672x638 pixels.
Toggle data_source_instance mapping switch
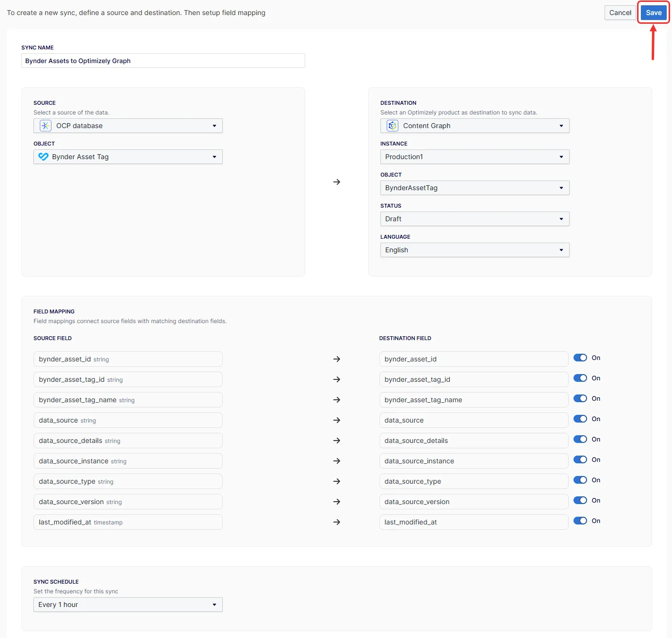[x=580, y=460]
